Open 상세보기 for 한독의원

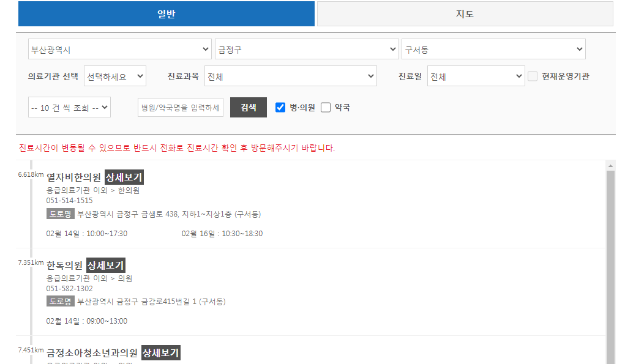106,266
